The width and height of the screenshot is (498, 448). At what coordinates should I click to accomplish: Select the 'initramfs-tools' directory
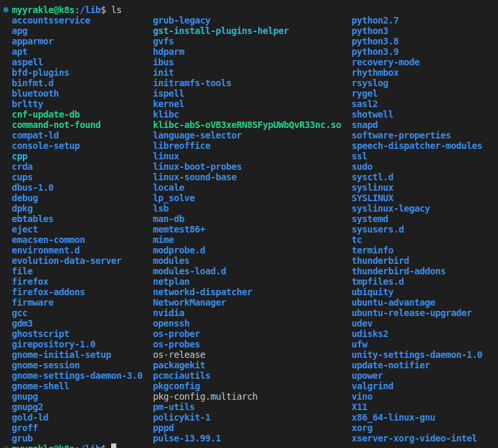tap(192, 83)
